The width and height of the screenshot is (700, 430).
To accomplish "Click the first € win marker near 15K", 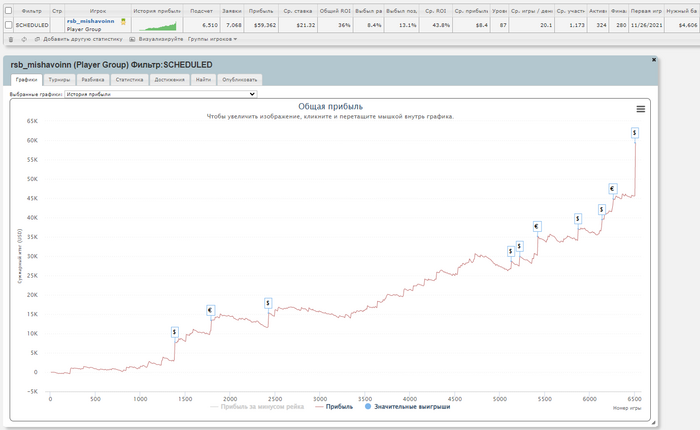I will 211,310.
